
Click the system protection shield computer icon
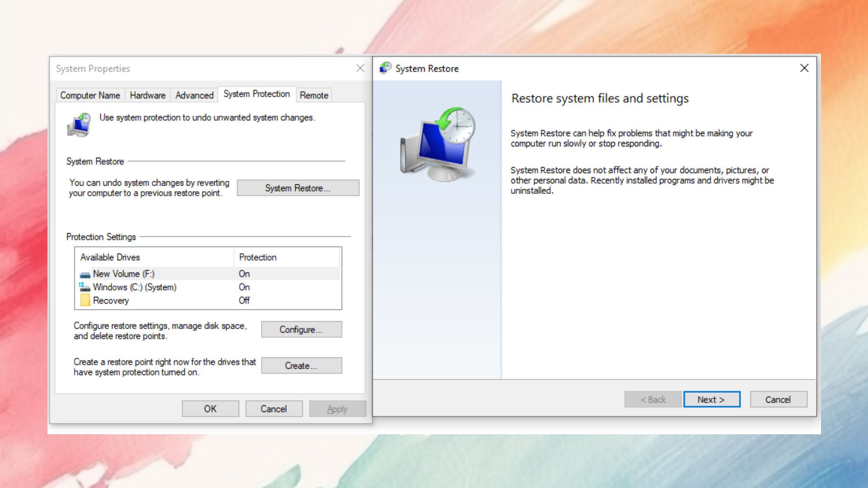point(79,125)
